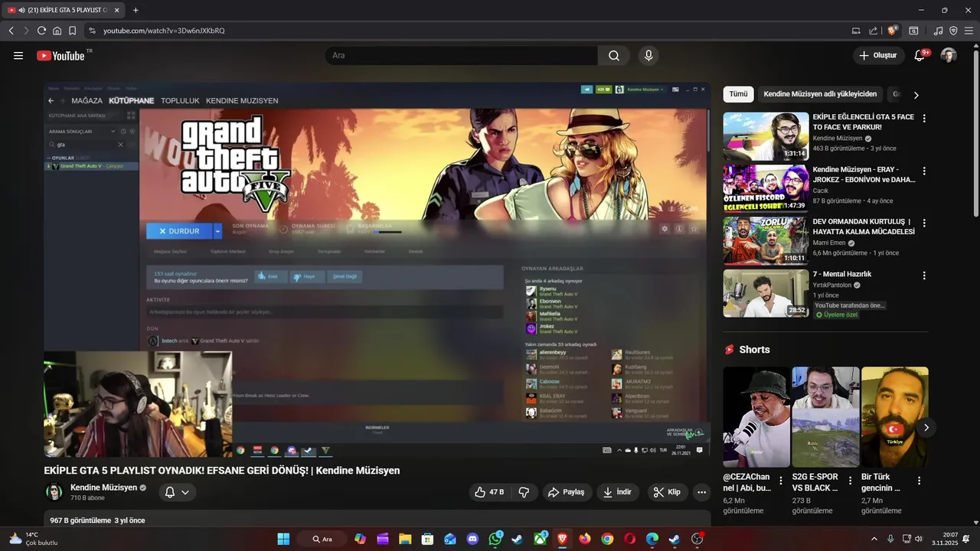980x551 pixels.
Task: Open the notification bell subscription dropdown
Action: tap(177, 492)
